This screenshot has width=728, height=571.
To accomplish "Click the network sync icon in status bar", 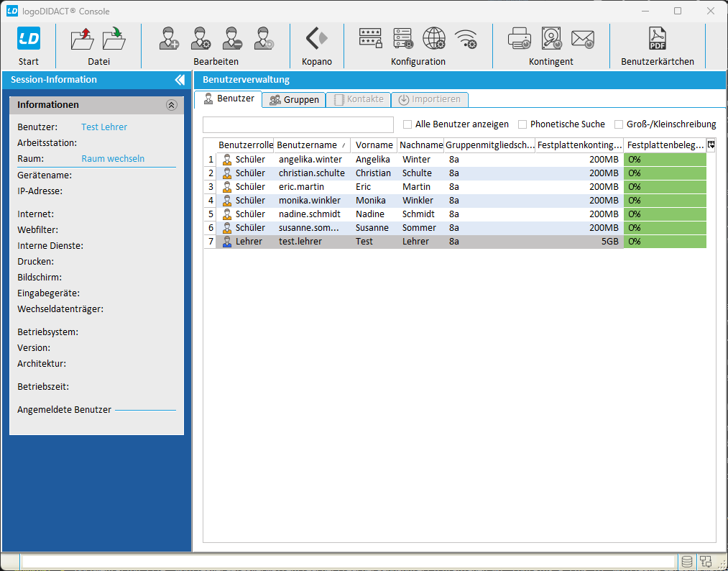I will pos(706,562).
